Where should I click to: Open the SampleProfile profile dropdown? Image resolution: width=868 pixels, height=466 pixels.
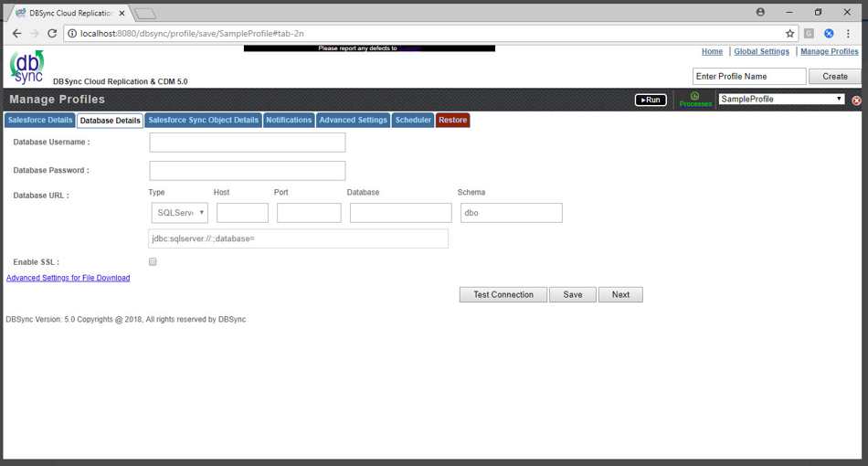pos(781,99)
